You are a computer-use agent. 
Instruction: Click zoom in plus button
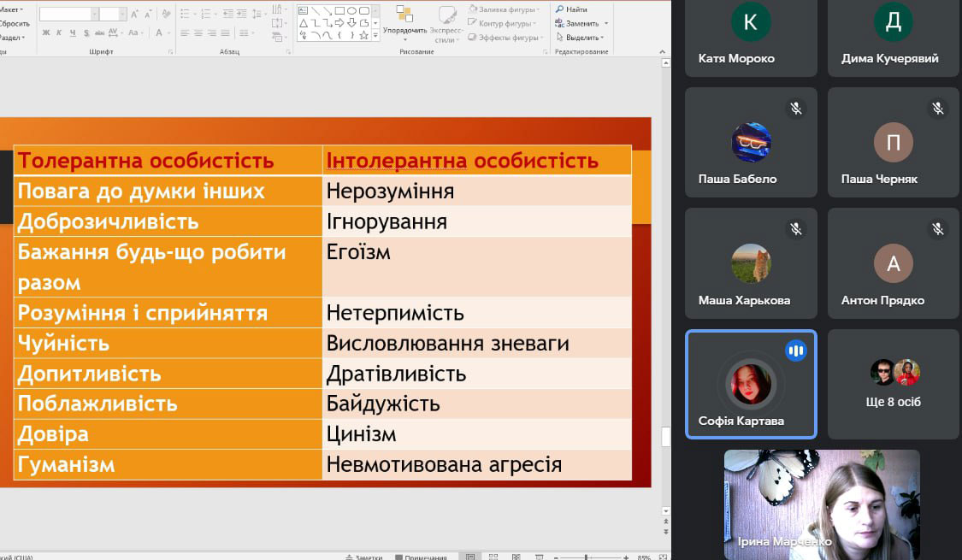pyautogui.click(x=626, y=557)
